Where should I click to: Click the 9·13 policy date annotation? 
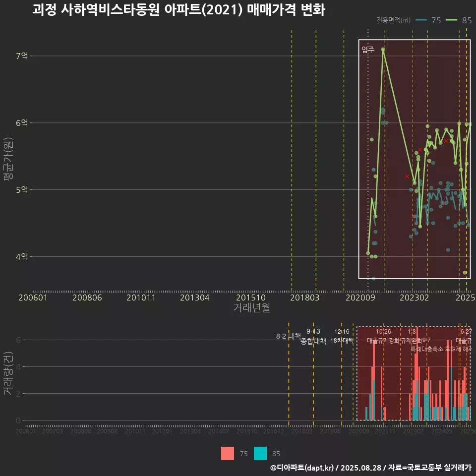(x=313, y=331)
